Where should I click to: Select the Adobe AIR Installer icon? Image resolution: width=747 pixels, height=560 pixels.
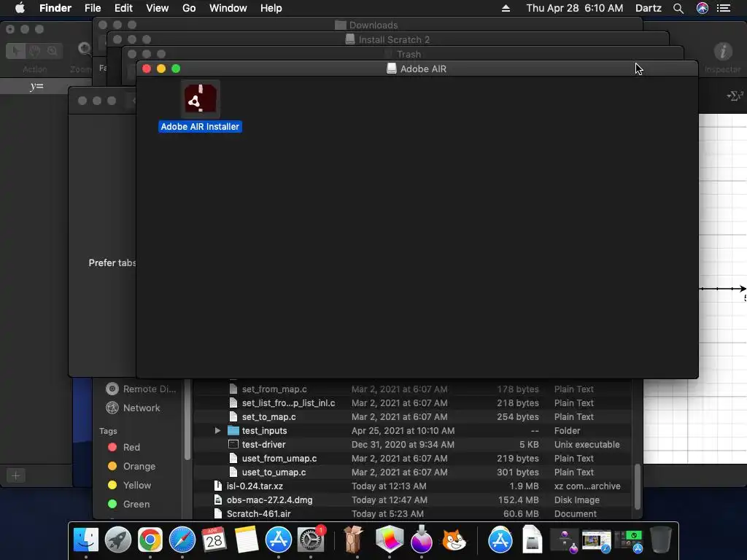coord(201,99)
